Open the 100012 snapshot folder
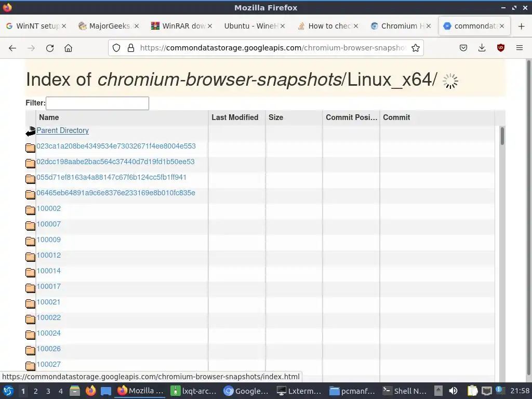The image size is (532, 399). click(x=48, y=256)
